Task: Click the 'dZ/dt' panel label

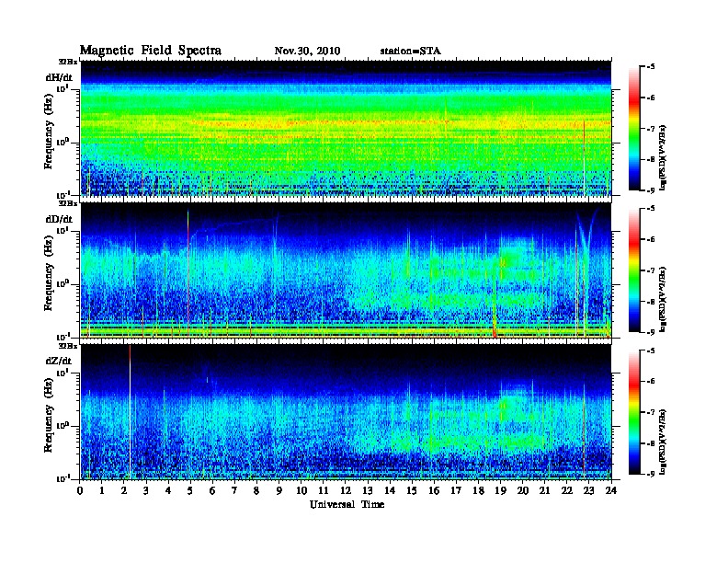Action: (59, 361)
